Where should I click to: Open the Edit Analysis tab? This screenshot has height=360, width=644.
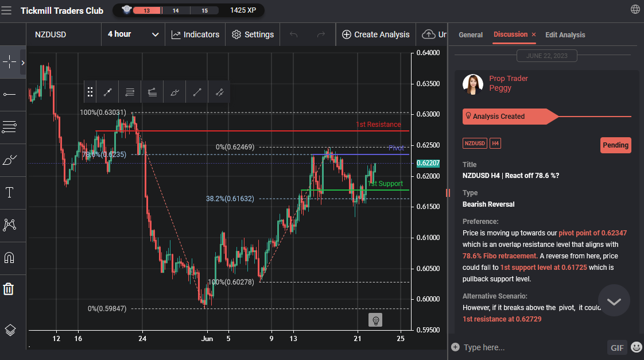point(565,35)
